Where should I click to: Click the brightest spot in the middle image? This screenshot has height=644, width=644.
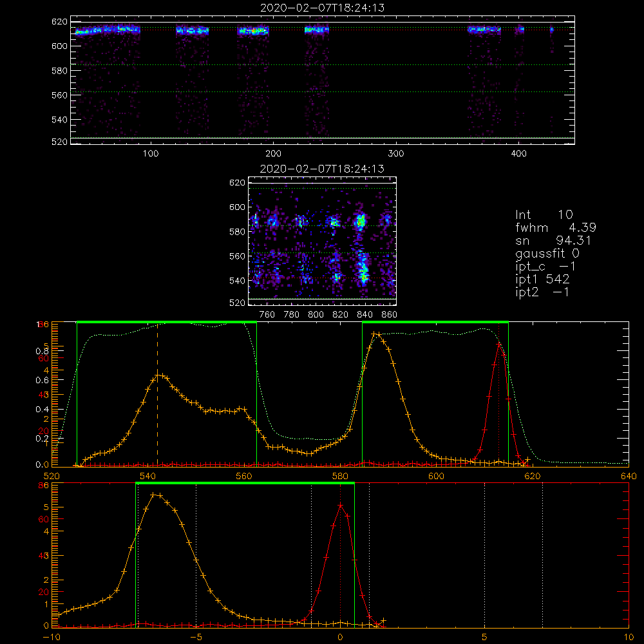pos(361,222)
